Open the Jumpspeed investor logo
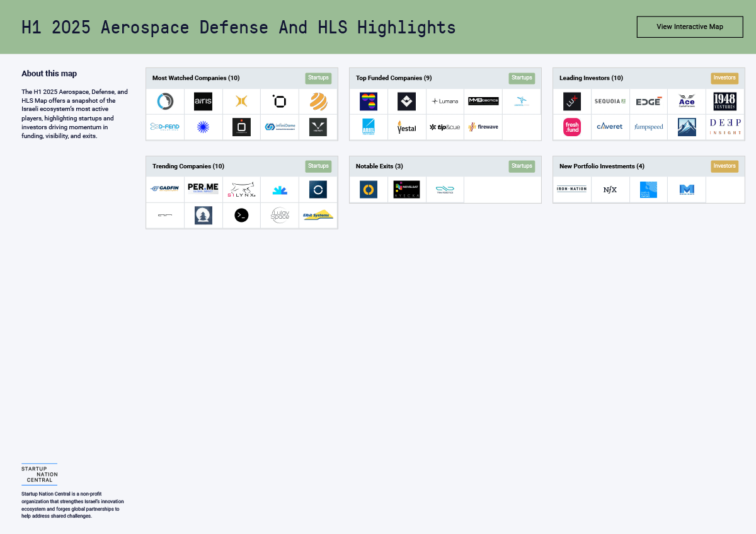This screenshot has width=756, height=534. coord(648,127)
